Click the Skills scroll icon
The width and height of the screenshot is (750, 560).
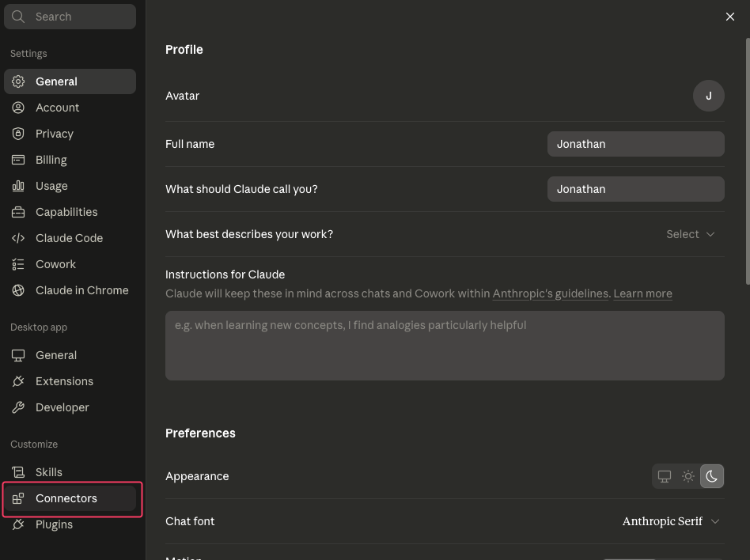tap(18, 472)
